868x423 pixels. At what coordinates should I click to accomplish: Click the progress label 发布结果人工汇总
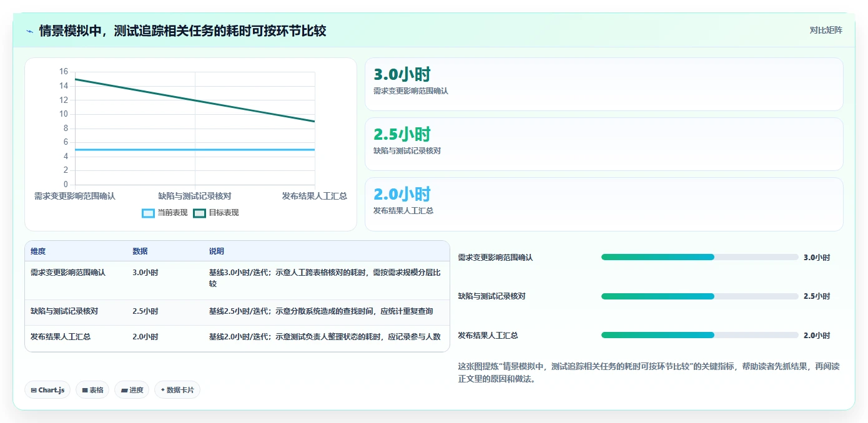coord(488,335)
